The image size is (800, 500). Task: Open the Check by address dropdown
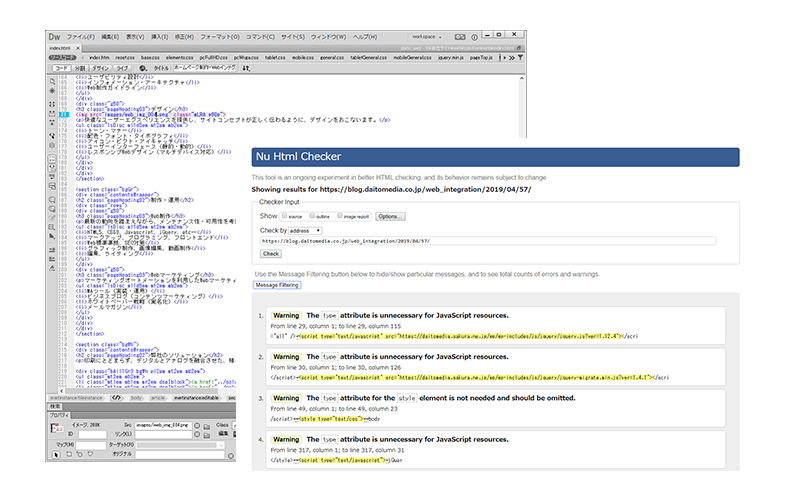[307, 230]
